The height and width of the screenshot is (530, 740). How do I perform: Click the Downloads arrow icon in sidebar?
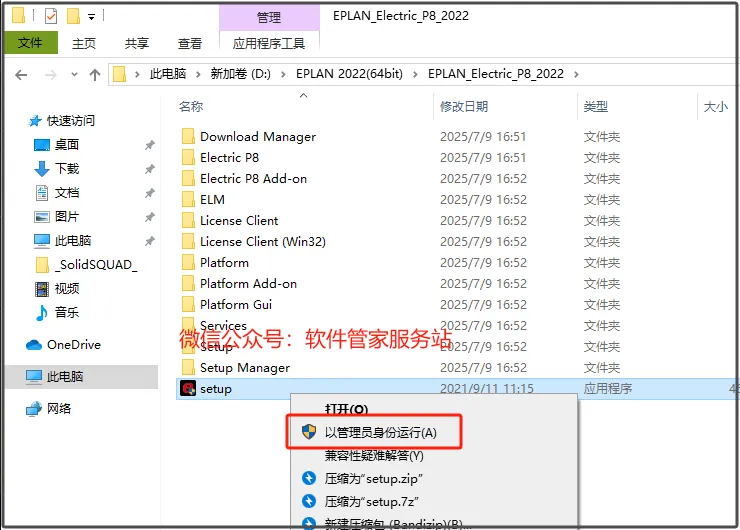point(42,168)
